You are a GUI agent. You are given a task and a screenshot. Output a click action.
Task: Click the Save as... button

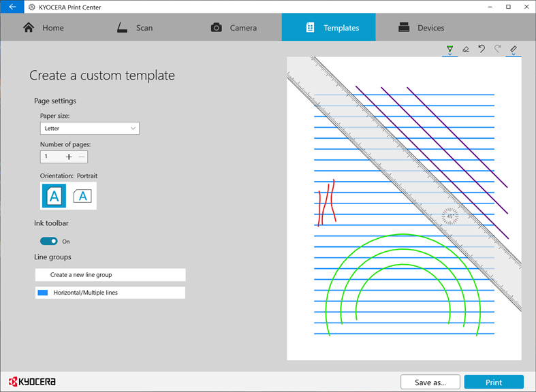(x=430, y=382)
